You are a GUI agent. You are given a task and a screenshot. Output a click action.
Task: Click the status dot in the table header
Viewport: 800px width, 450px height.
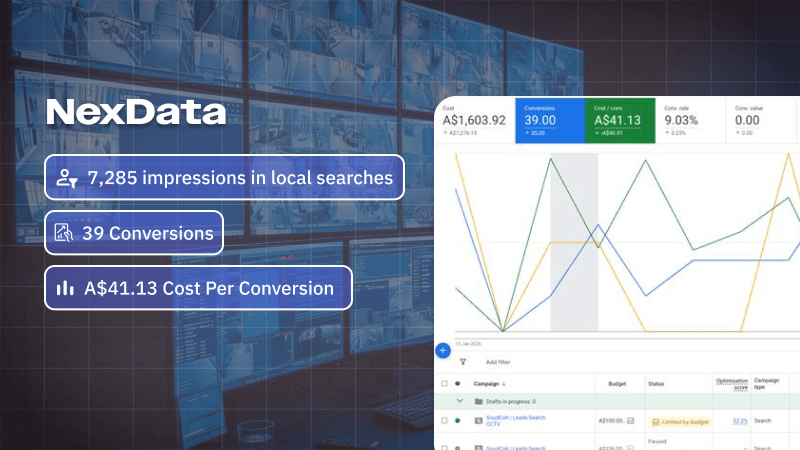pyautogui.click(x=458, y=383)
